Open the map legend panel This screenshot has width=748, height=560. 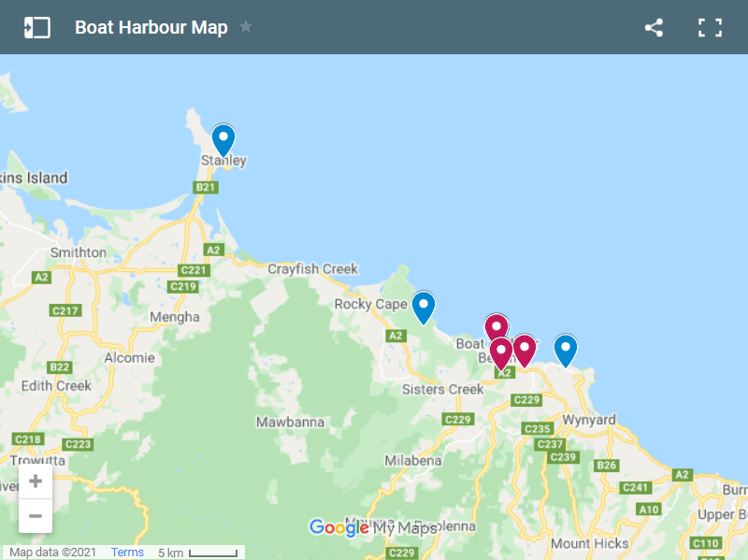pos(37,27)
